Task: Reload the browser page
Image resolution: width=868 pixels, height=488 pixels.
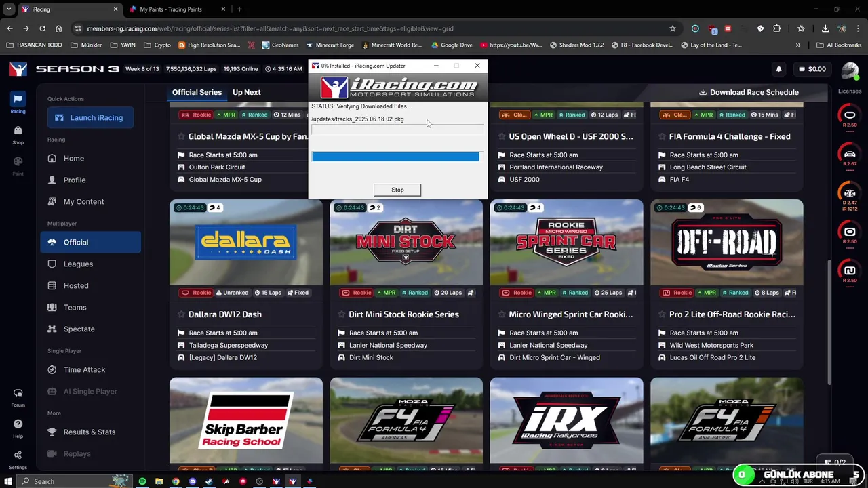Action: click(x=42, y=28)
